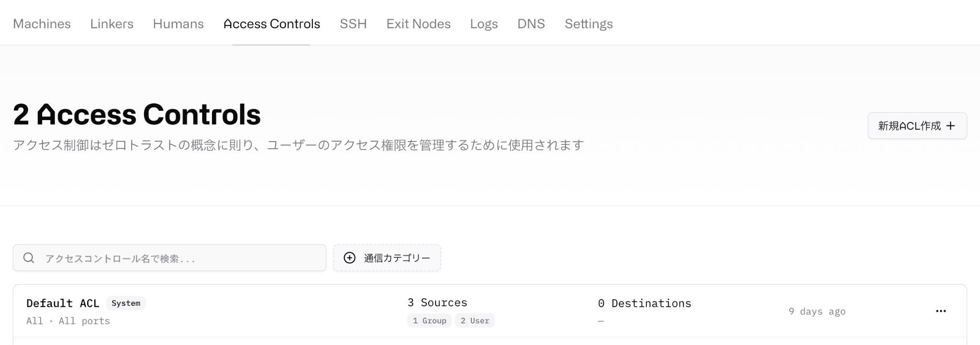The height and width of the screenshot is (345, 980).
Task: Go to the Humans tab
Action: 178,24
